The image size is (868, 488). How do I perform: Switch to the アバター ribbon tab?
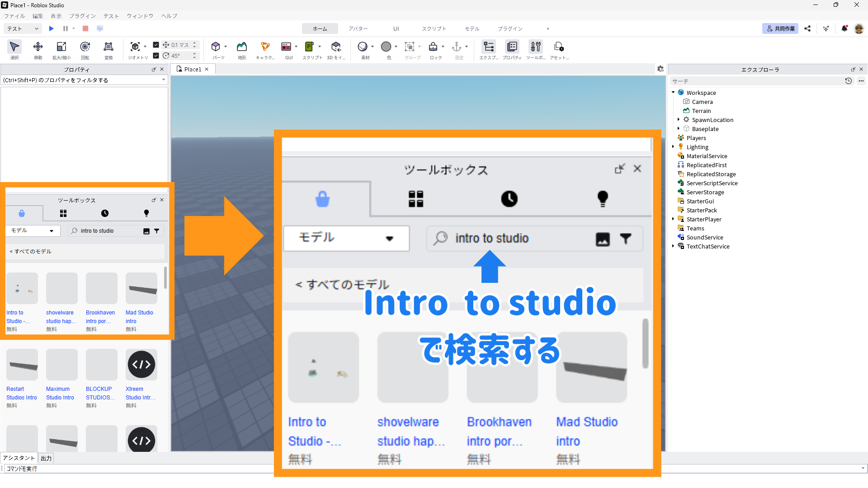pyautogui.click(x=358, y=28)
